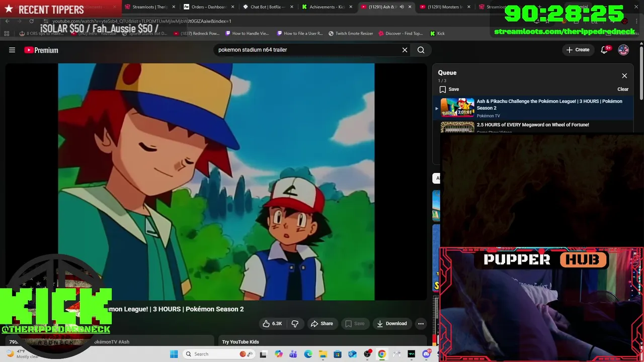
Task: Save the queue as a playlist
Action: [x=449, y=89]
